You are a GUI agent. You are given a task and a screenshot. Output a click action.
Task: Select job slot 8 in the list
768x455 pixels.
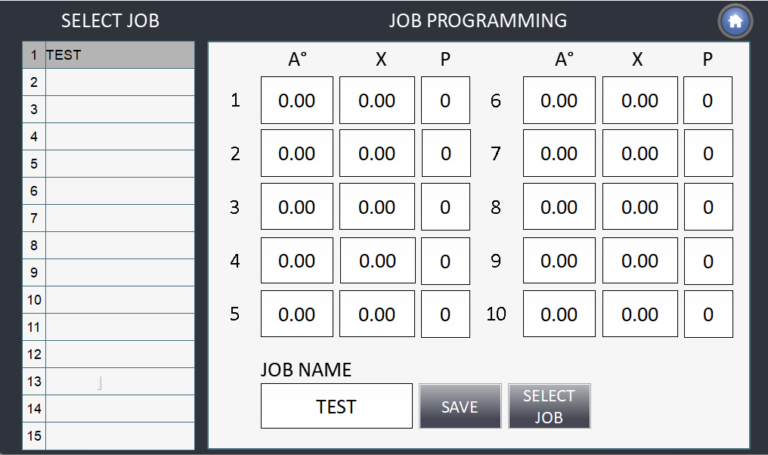(108, 245)
